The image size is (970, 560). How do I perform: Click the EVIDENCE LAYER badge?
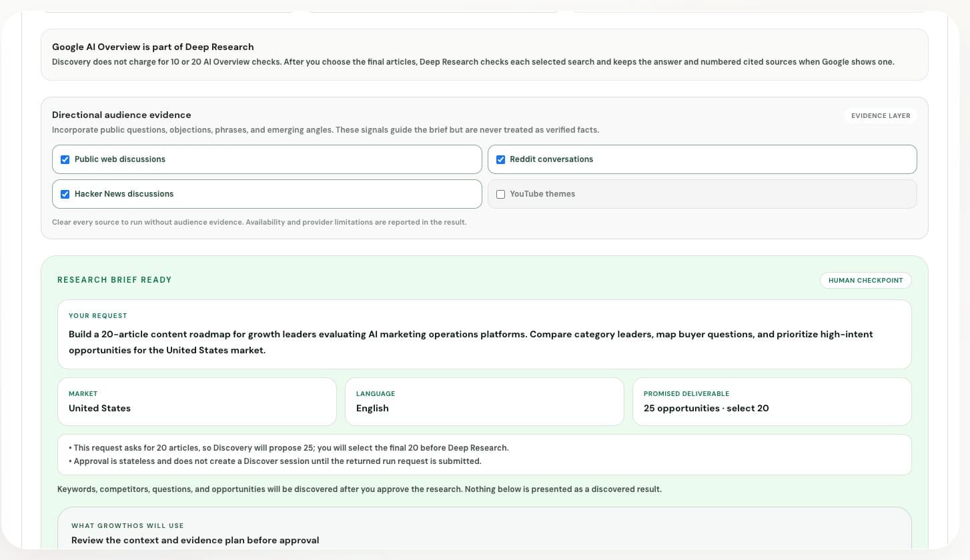(x=881, y=115)
